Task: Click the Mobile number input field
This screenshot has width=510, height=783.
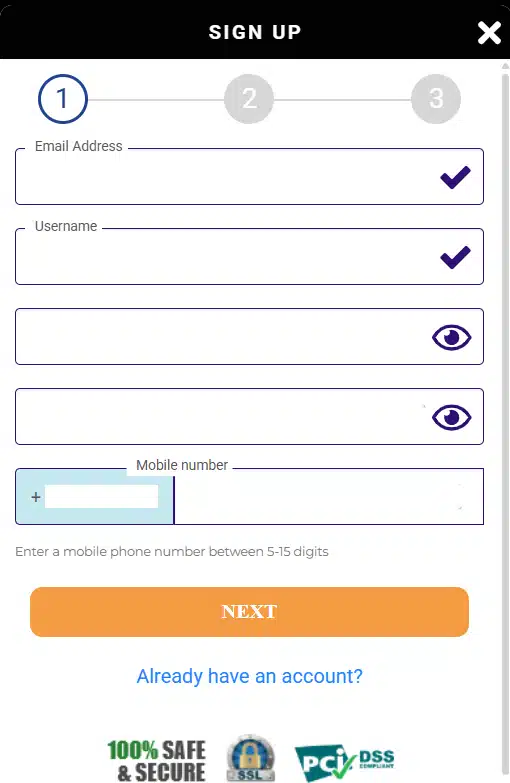Action: 329,496
